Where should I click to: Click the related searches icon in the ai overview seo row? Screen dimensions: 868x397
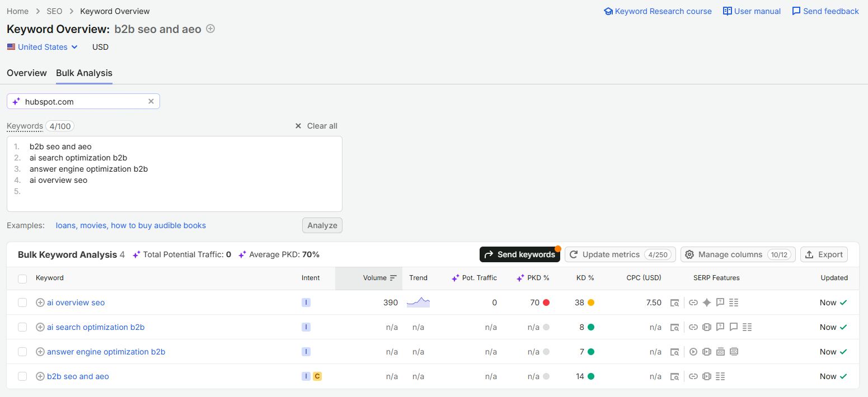tap(734, 303)
